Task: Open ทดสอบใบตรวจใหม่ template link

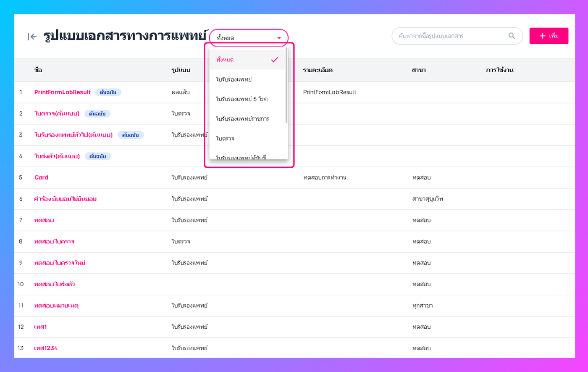Action: tap(60, 263)
